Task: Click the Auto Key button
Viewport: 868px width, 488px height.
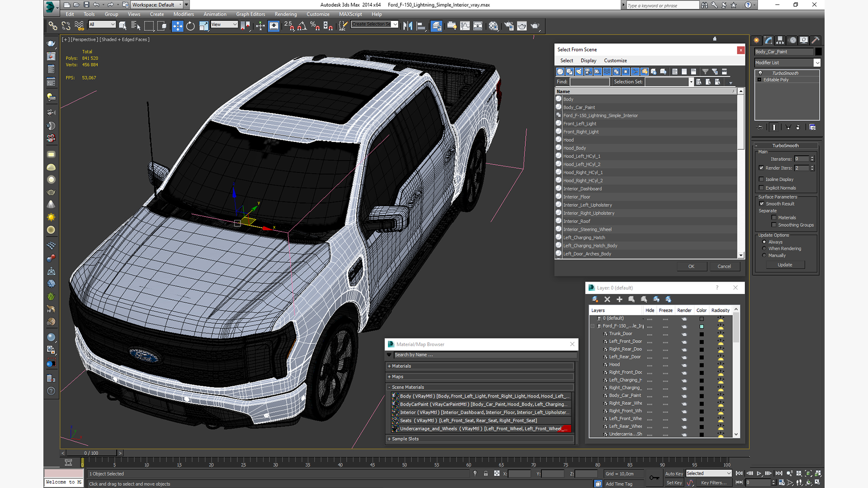Action: coord(674,474)
